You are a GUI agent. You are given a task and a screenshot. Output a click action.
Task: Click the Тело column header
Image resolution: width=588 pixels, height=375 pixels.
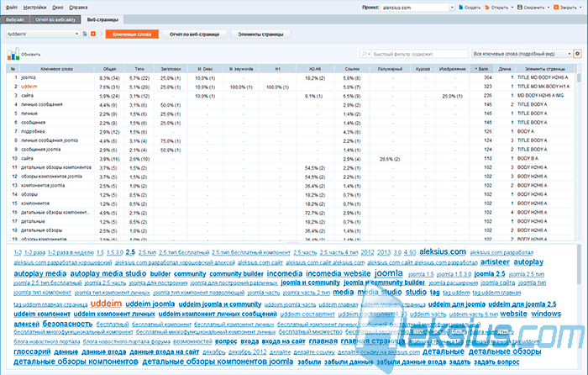[139, 69]
